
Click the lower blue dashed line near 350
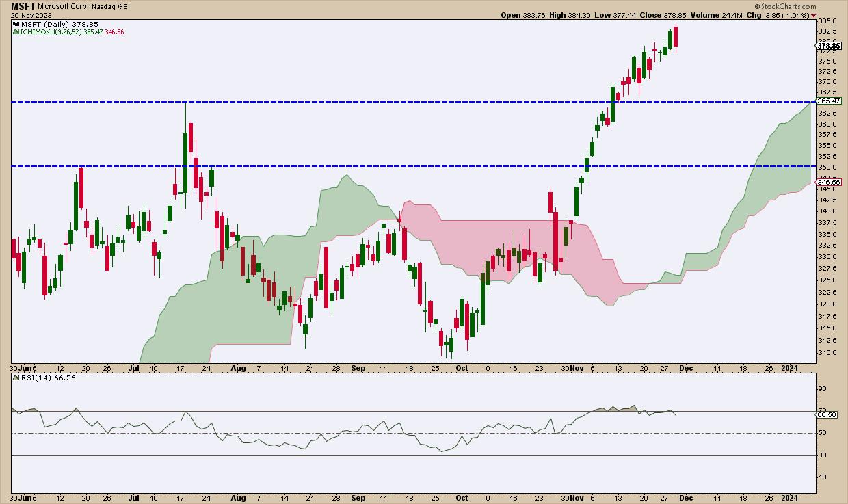pyautogui.click(x=410, y=166)
